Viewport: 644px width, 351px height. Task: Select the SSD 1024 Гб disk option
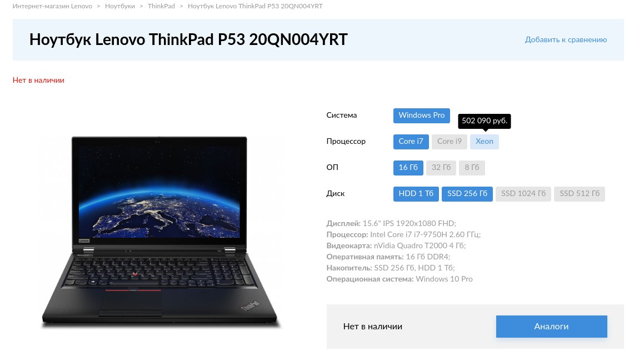coord(523,194)
